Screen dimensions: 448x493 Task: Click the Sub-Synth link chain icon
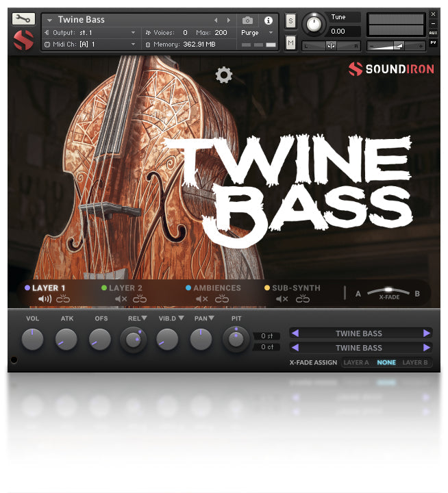302,299
